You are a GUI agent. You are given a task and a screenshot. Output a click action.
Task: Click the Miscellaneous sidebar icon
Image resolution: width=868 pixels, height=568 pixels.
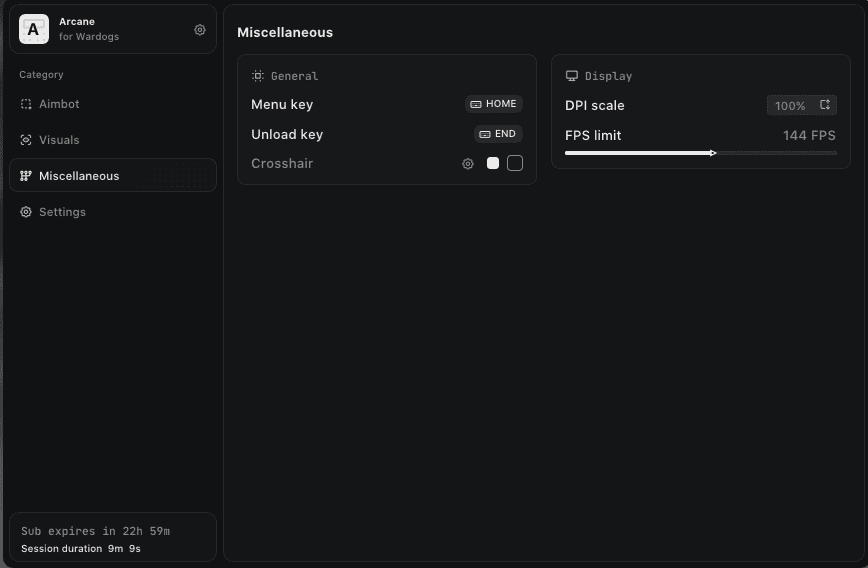pyautogui.click(x=26, y=176)
